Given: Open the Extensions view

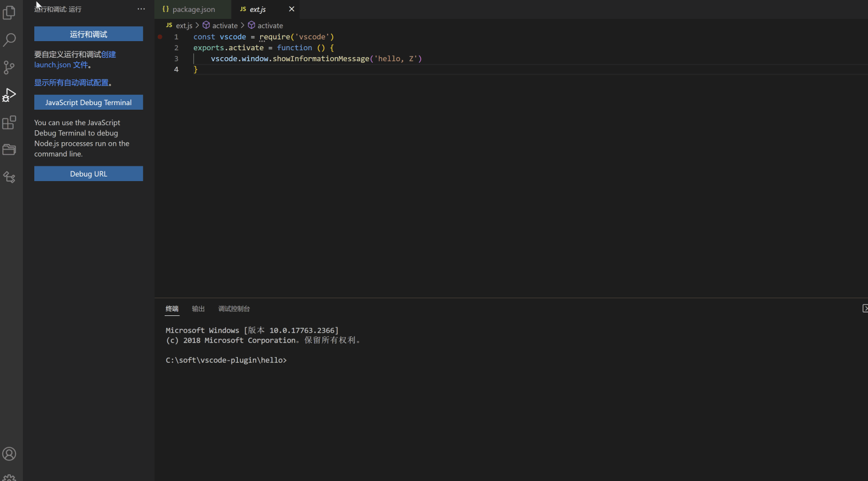Looking at the screenshot, I should 9,122.
